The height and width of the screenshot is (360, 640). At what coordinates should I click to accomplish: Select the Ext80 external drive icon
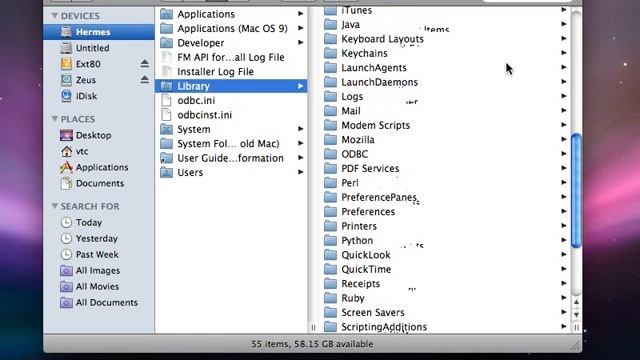[66, 64]
